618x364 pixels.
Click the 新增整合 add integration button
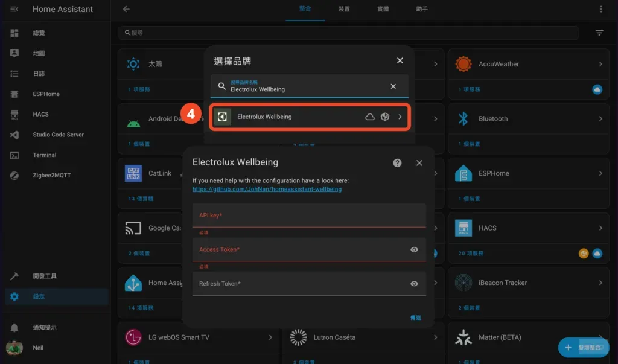pyautogui.click(x=582, y=348)
